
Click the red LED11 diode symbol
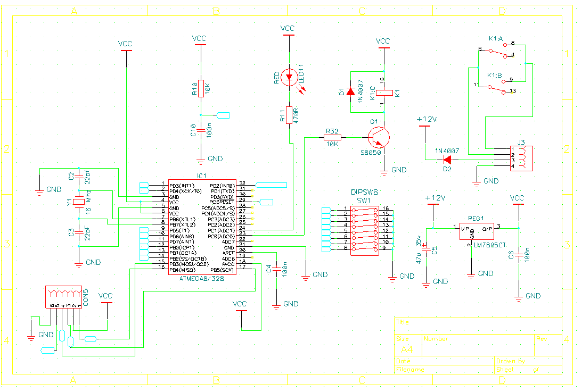click(289, 78)
